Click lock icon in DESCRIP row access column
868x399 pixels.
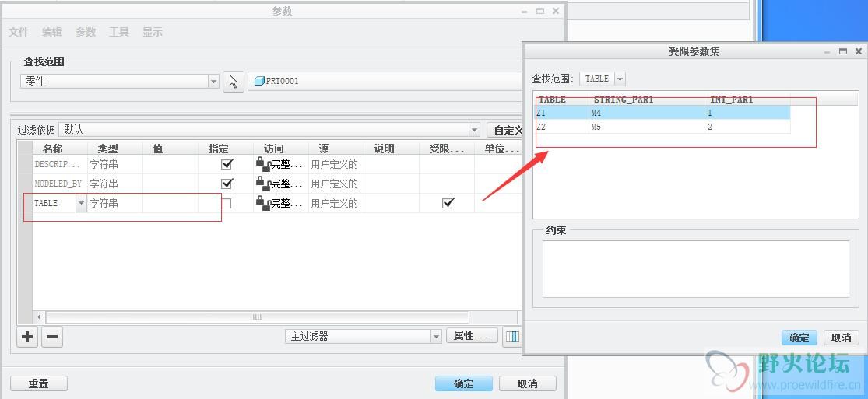pyautogui.click(x=262, y=164)
